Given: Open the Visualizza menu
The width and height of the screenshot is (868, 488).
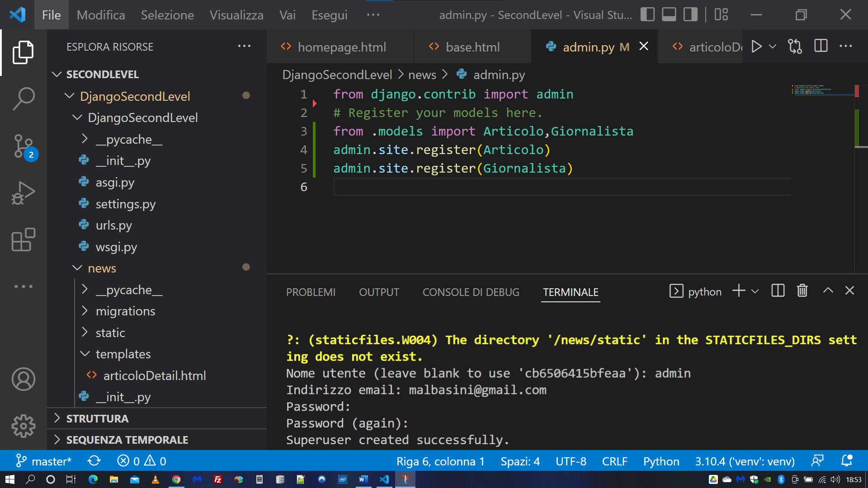Looking at the screenshot, I should (x=236, y=15).
